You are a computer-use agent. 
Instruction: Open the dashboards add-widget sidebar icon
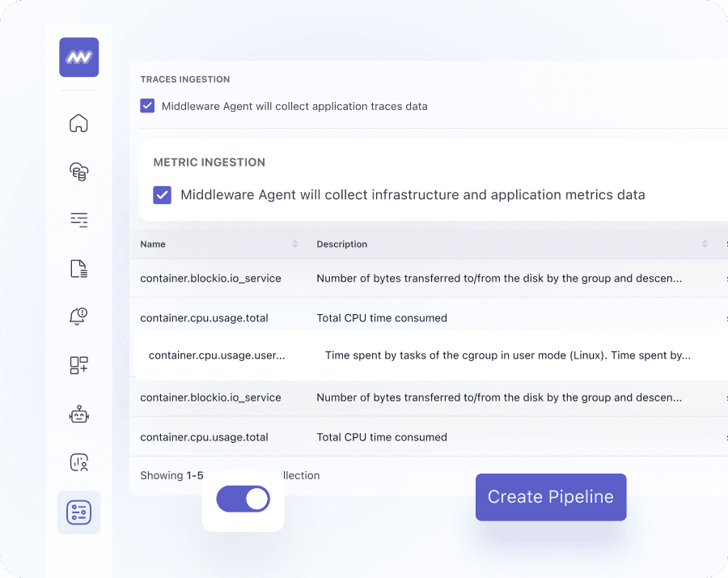[x=79, y=365]
